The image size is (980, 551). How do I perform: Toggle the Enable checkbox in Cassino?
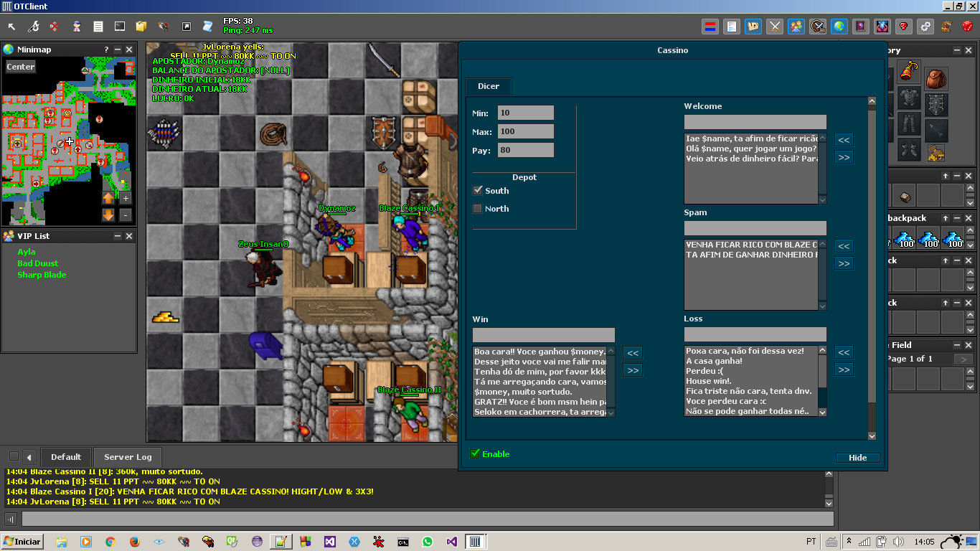tap(475, 453)
